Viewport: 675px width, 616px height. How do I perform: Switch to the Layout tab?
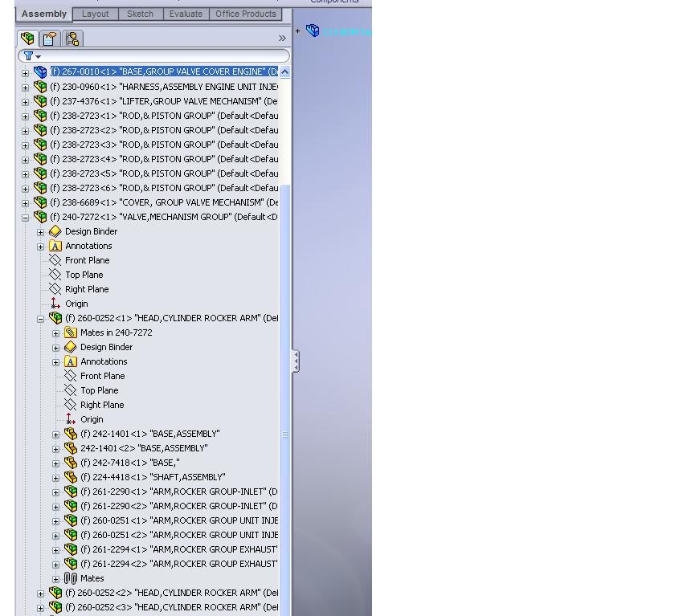coord(95,14)
